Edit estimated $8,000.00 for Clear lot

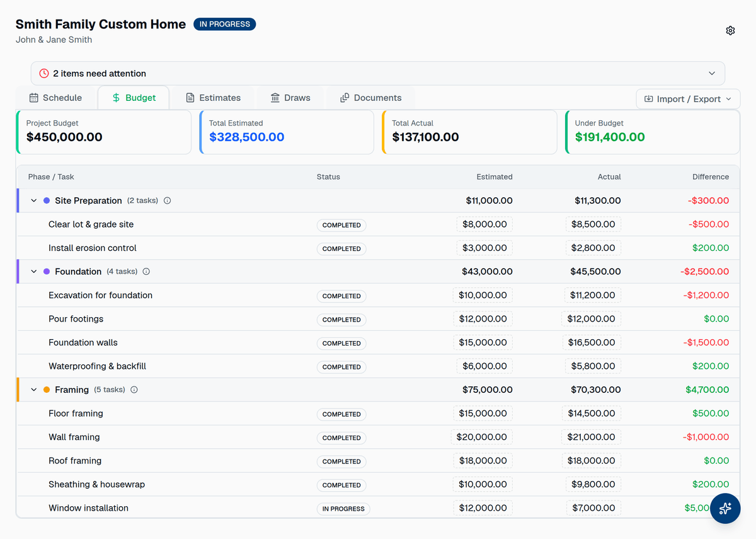484,224
